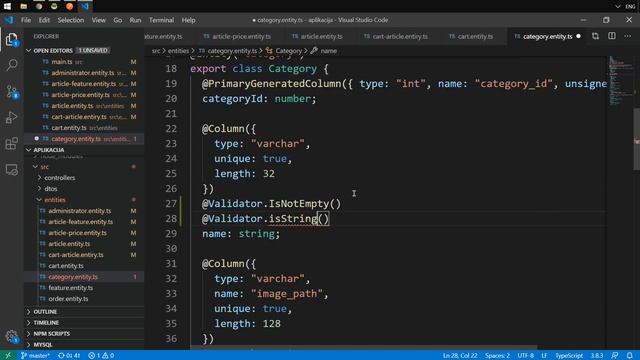Viewport: 640px width, 360px height.
Task: Click the TypeScript version 3.8.3 indicator
Action: click(x=597, y=356)
